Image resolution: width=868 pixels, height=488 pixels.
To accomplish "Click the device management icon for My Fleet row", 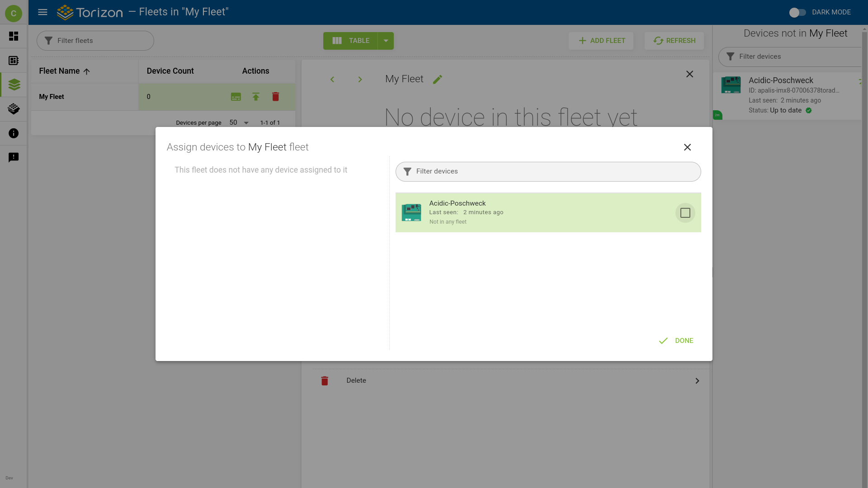I will (x=236, y=97).
